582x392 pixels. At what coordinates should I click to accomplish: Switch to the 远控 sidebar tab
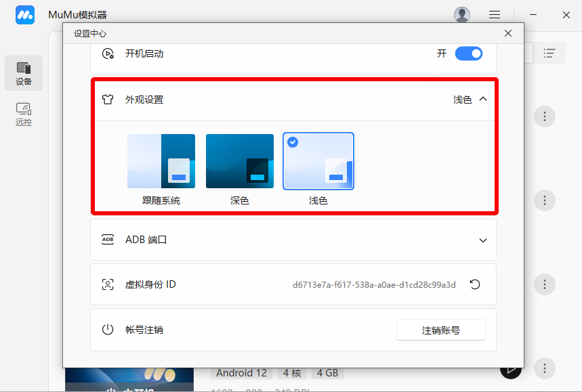click(24, 114)
